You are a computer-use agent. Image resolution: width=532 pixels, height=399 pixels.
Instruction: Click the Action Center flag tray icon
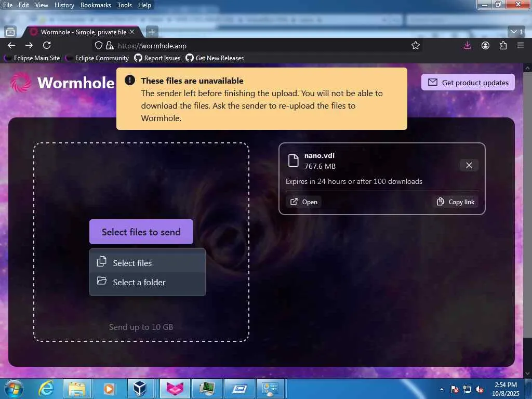(455, 389)
